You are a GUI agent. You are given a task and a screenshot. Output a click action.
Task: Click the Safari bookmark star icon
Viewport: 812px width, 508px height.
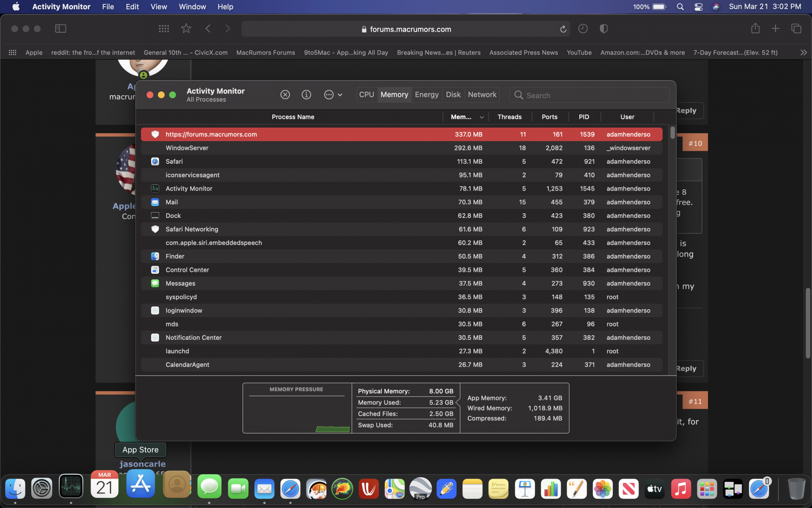pos(186,28)
